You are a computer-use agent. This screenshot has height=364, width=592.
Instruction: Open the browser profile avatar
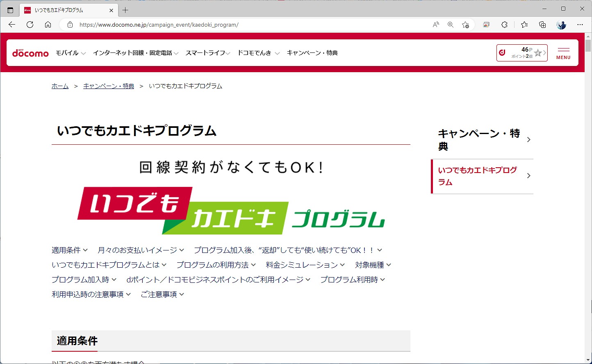[x=560, y=25]
